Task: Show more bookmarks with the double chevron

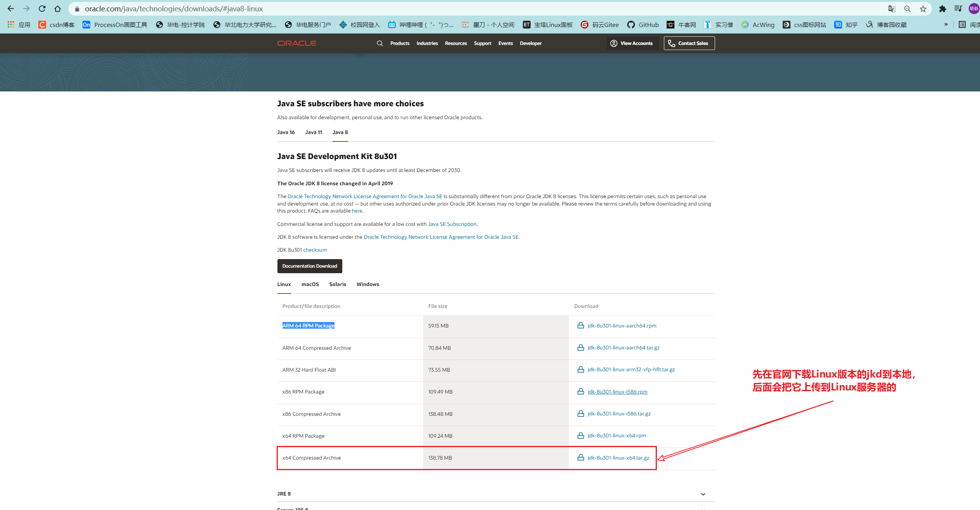Action: click(946, 25)
